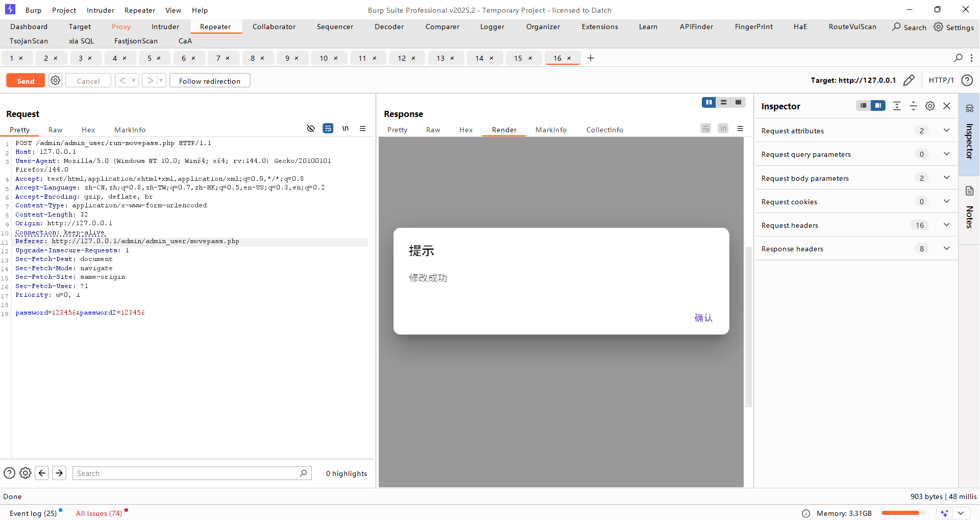980x521 pixels.
Task: Toggle line wrap icon in Request panel
Action: click(328, 129)
